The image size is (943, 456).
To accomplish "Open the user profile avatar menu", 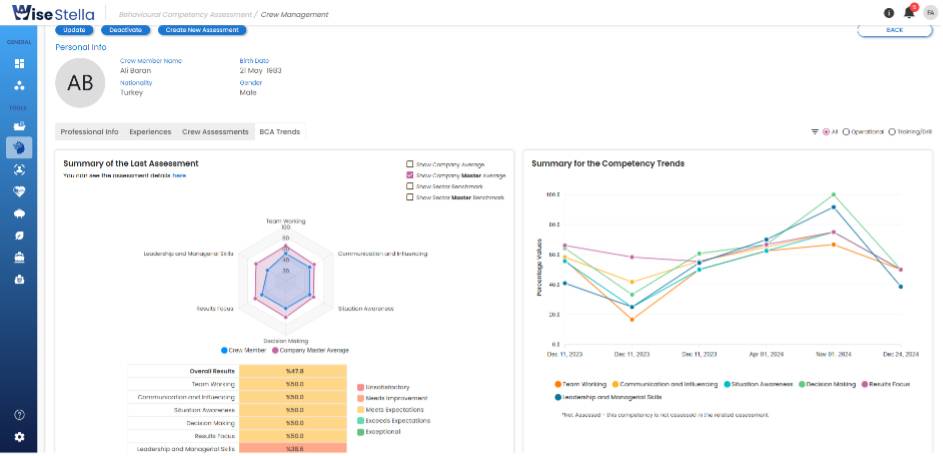I will click(930, 13).
